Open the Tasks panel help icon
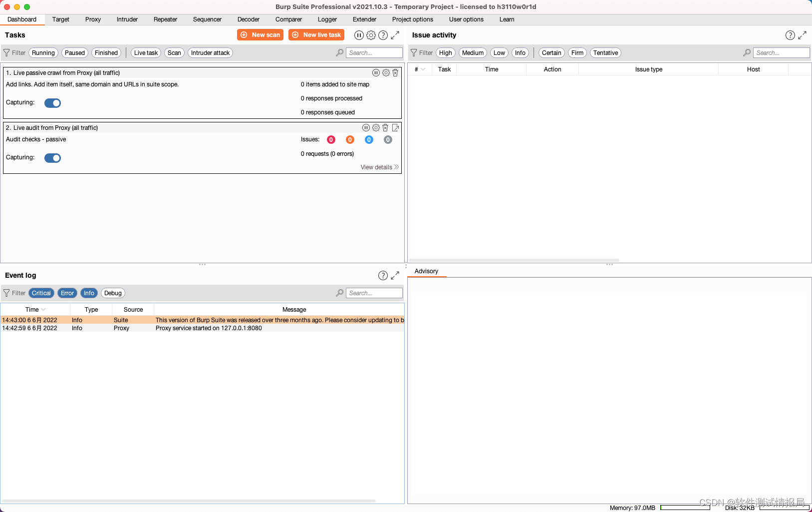The width and height of the screenshot is (812, 512). pyautogui.click(x=383, y=35)
